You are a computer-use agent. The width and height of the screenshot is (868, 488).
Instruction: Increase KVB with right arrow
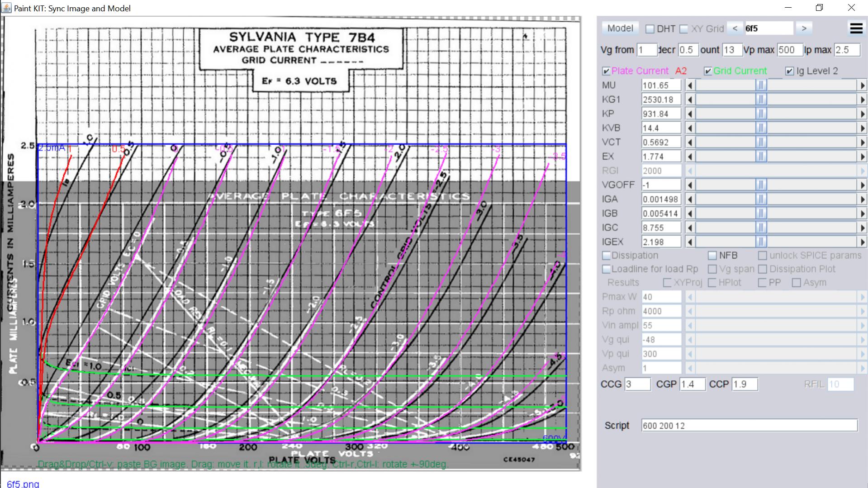pos(862,128)
